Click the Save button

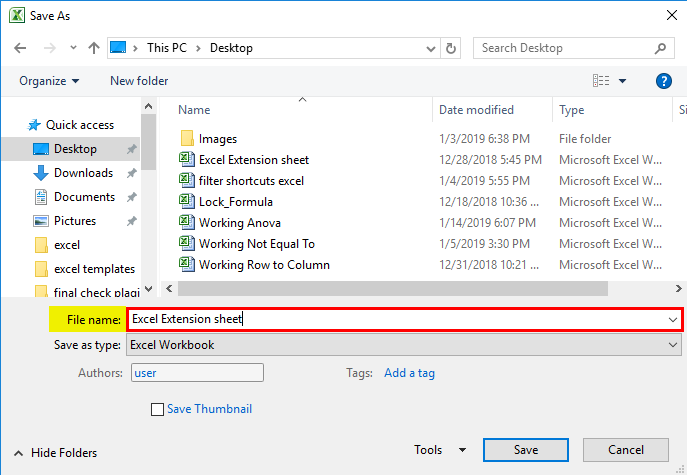pos(526,450)
